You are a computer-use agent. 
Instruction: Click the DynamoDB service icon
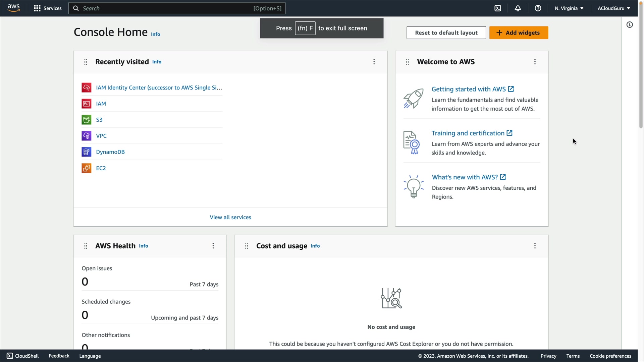pos(86,152)
